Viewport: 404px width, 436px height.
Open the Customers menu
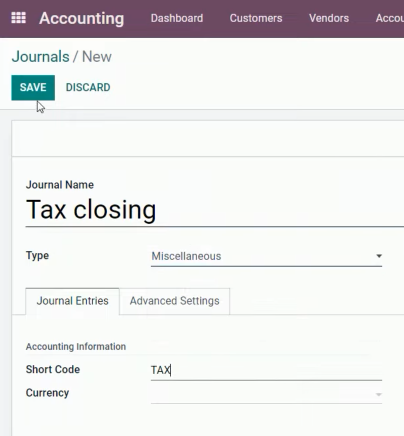click(256, 18)
